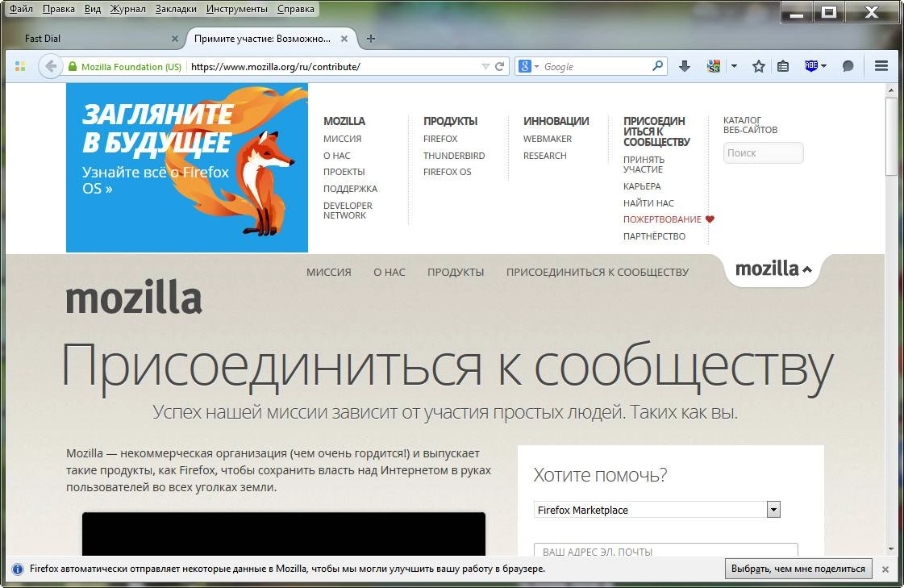This screenshot has height=588, width=904.
Task: Click the scrollbar up arrow
Action: [x=891, y=90]
